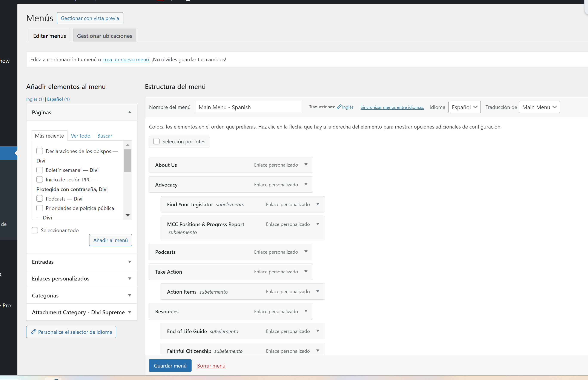Enable Selección por lotes checkbox
This screenshot has height=380, width=588.
(x=157, y=141)
